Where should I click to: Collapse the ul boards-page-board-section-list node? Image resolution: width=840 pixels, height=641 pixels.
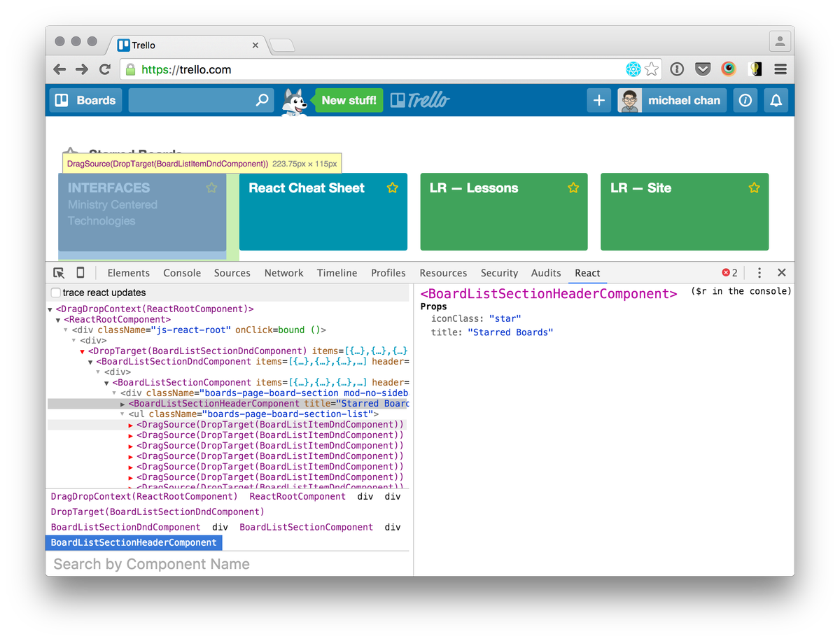tap(123, 414)
